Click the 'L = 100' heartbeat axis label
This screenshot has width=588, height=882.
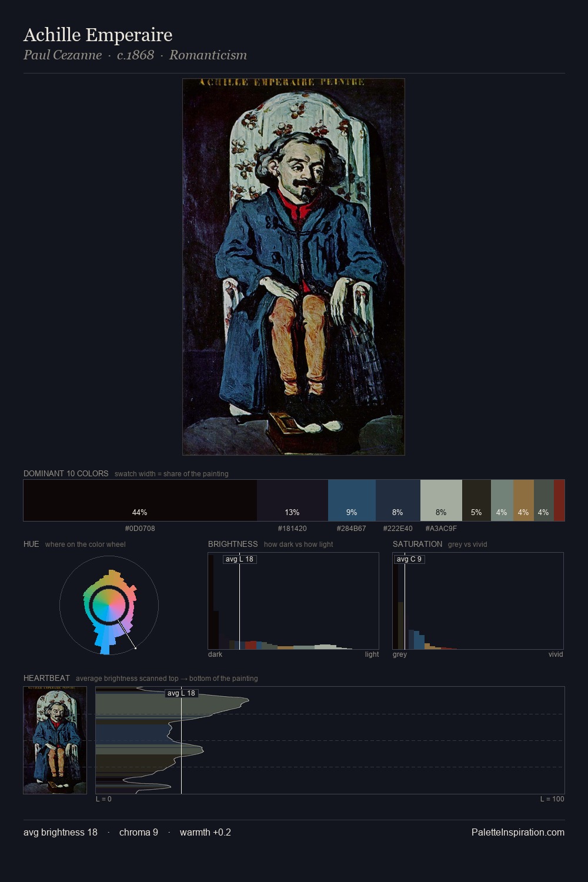point(552,799)
